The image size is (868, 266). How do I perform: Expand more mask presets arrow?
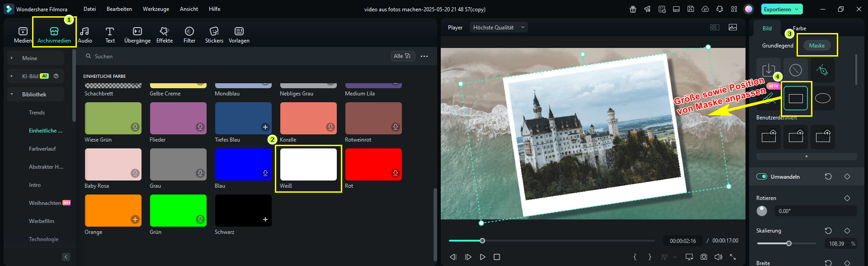coord(807,157)
